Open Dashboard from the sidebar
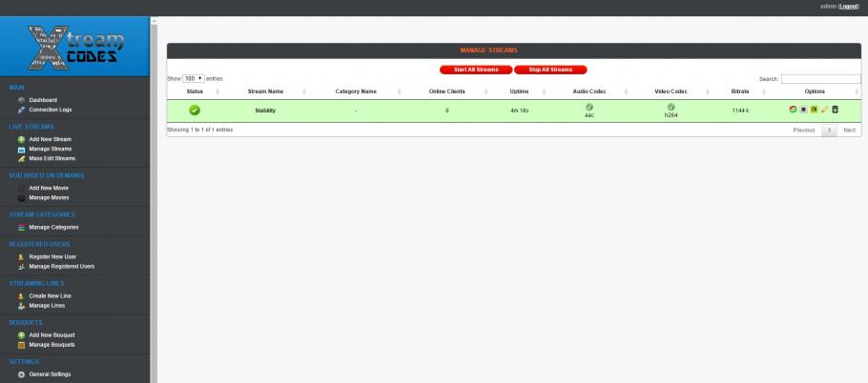Screen dimensions: 868x383 (x=43, y=100)
